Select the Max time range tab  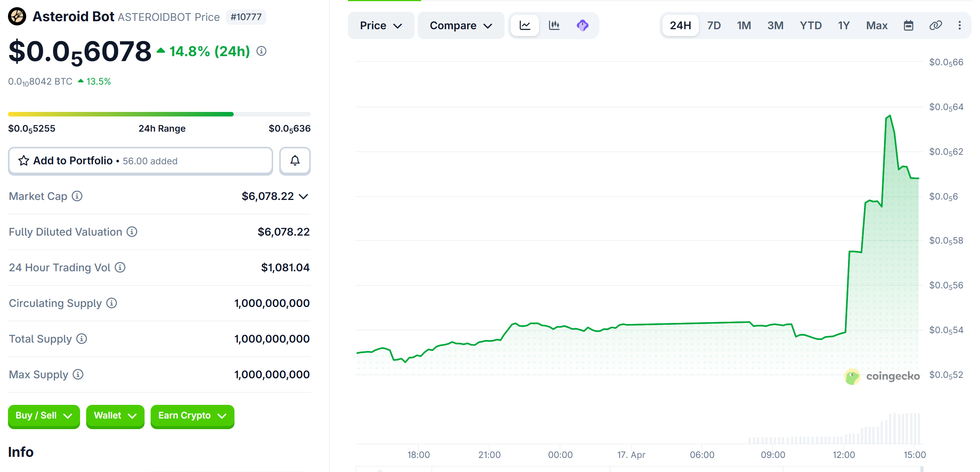coord(876,25)
